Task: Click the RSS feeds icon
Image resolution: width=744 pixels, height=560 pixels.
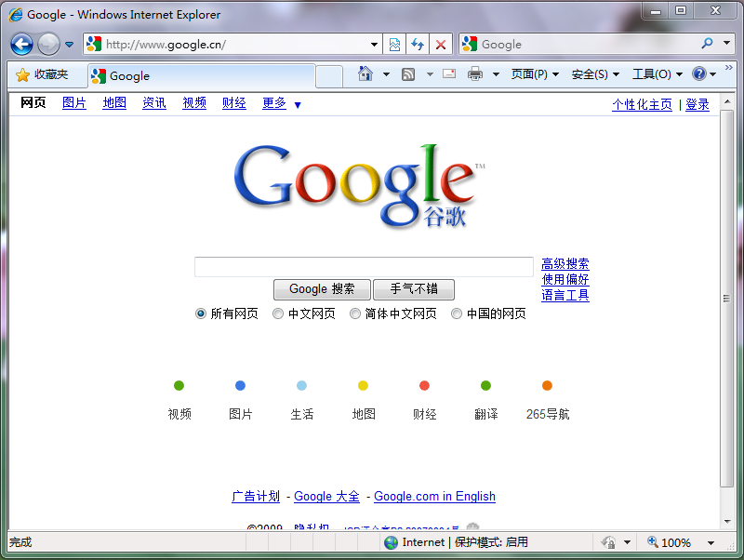Action: point(408,74)
